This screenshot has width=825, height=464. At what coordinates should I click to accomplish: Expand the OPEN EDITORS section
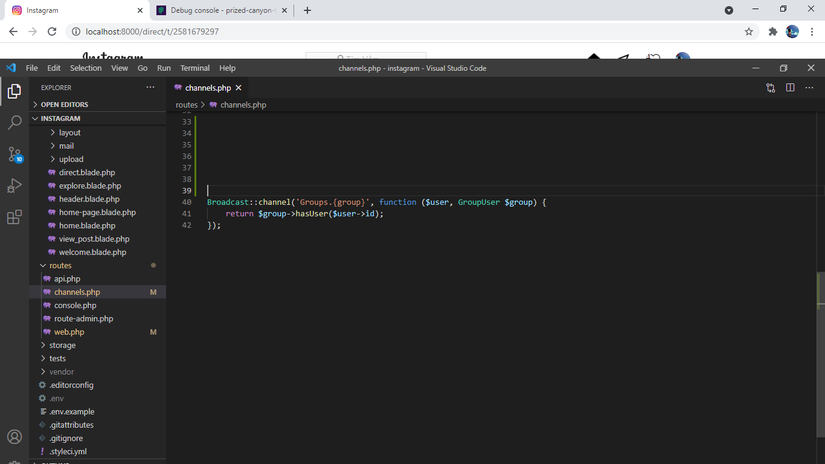click(x=64, y=104)
